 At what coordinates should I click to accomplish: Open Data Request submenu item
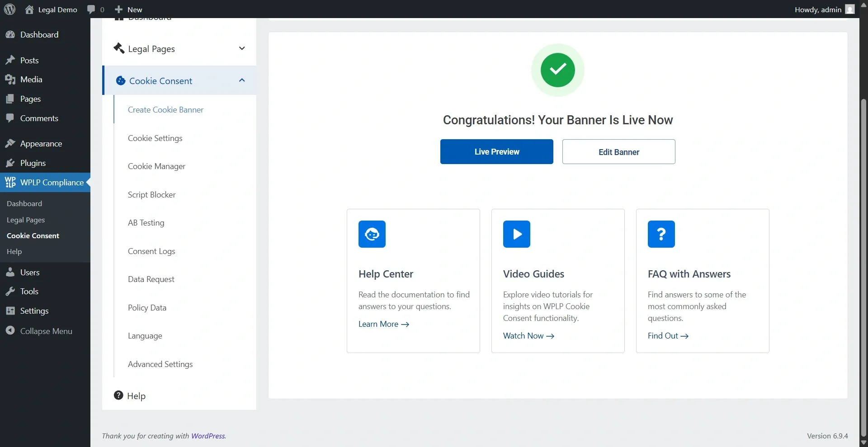[151, 279]
